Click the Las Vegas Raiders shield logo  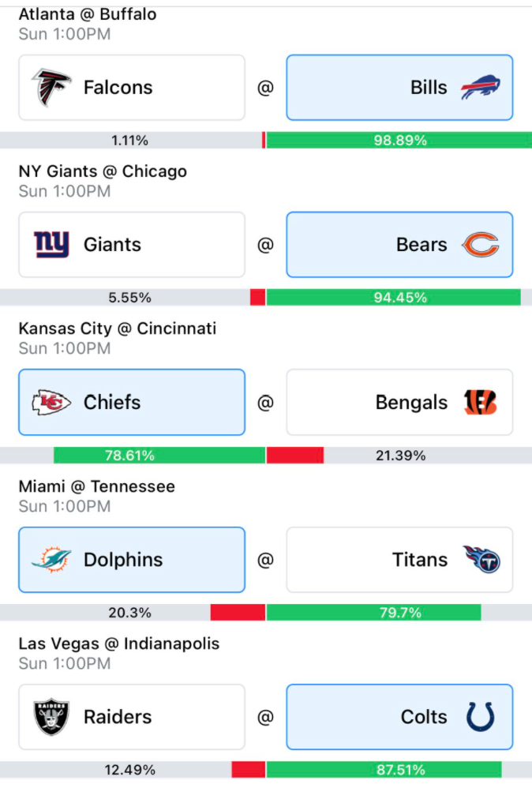point(51,717)
